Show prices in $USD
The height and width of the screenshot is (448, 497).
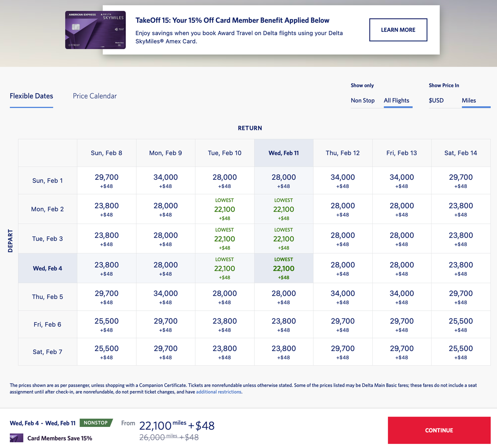(436, 101)
